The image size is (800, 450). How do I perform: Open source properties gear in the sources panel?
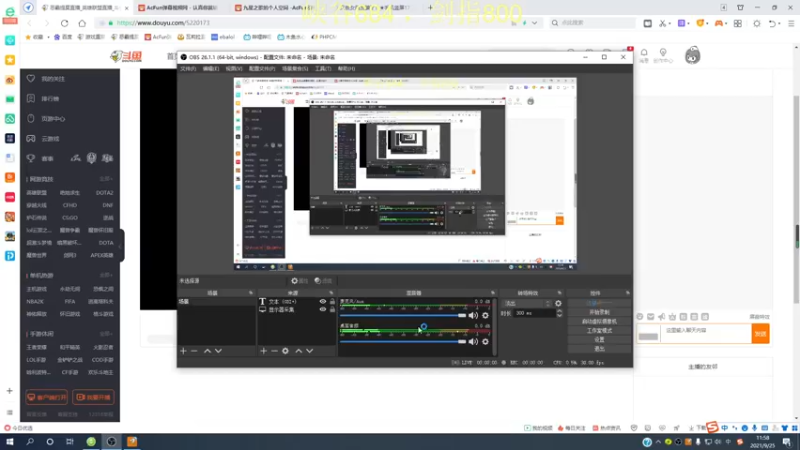(x=285, y=351)
